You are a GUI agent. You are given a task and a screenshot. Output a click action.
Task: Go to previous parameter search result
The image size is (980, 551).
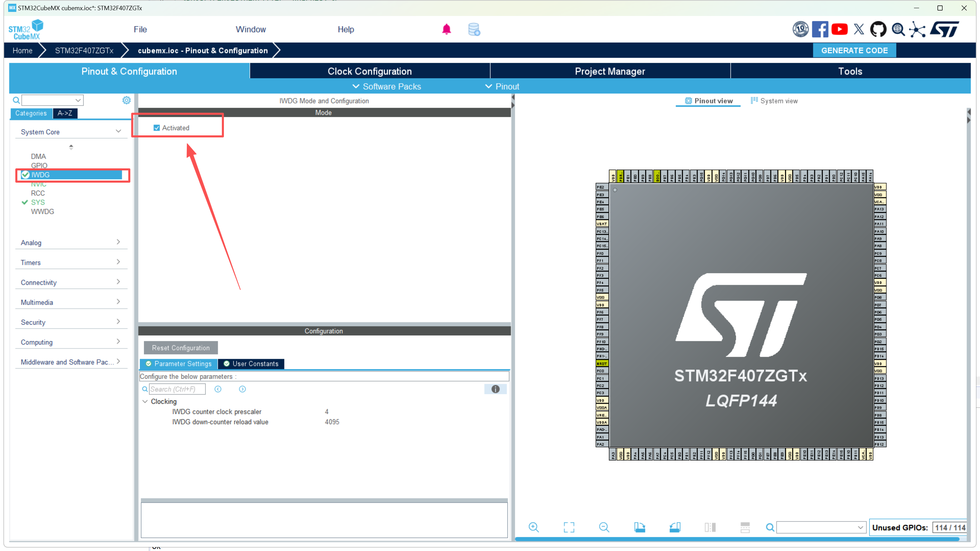pyautogui.click(x=218, y=389)
